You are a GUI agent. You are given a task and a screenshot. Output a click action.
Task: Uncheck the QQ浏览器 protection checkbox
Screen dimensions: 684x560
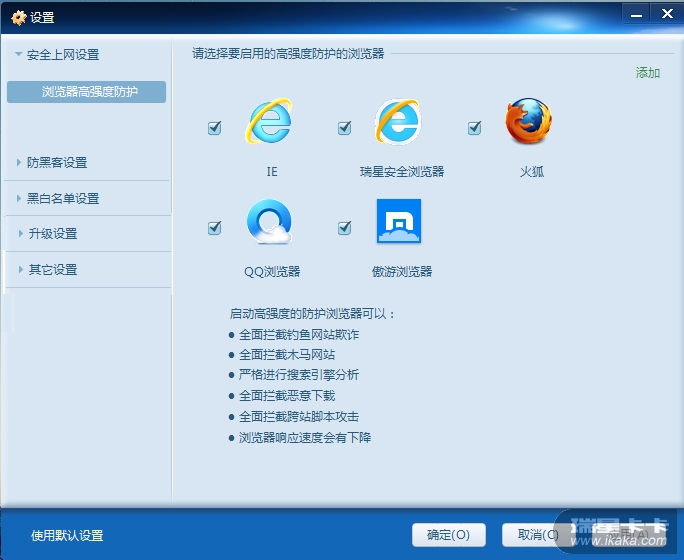coord(214,228)
